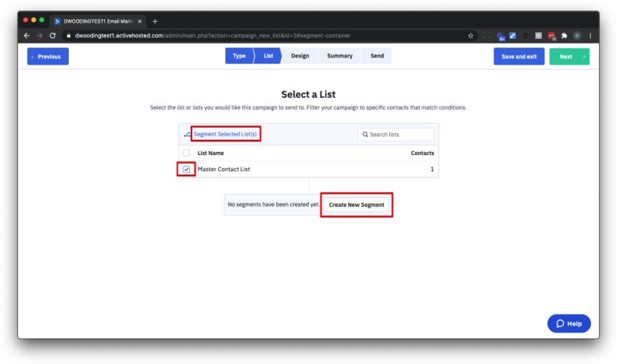Go to the Design step tab

(x=300, y=56)
